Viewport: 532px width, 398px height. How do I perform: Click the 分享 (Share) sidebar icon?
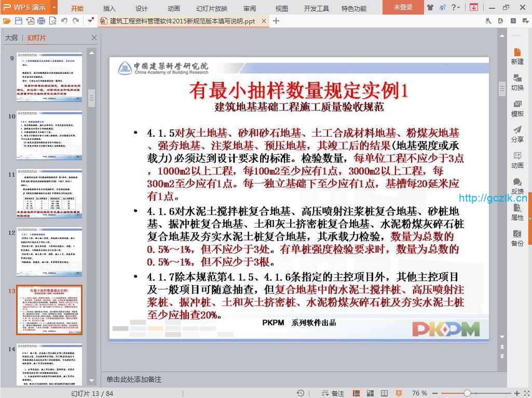(517, 134)
